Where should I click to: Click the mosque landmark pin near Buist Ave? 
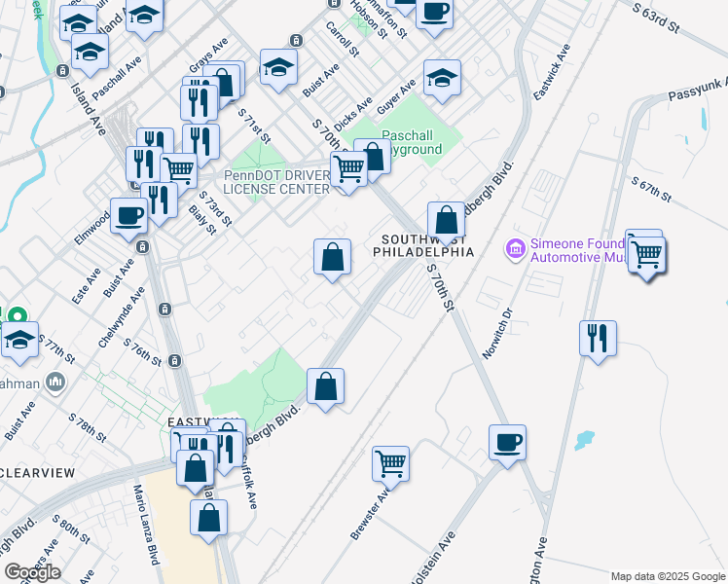(56, 383)
